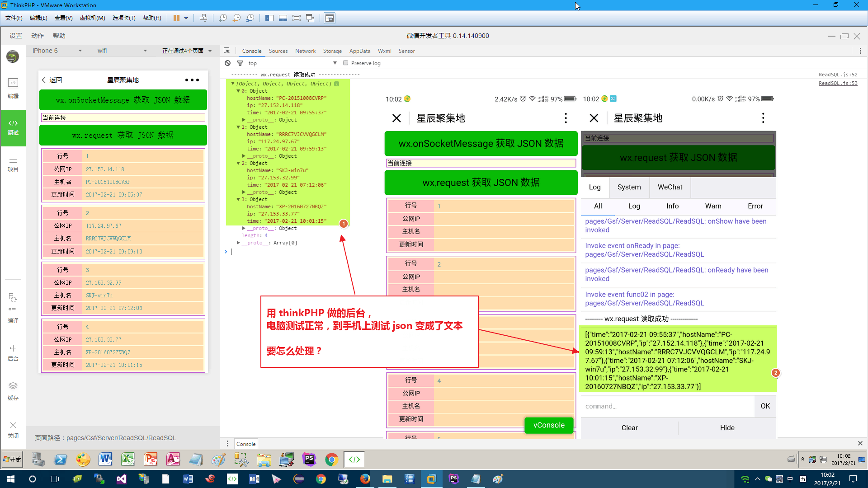The width and height of the screenshot is (868, 488).
Task: Open the ReadSQL.js:53 source link
Action: [x=838, y=83]
